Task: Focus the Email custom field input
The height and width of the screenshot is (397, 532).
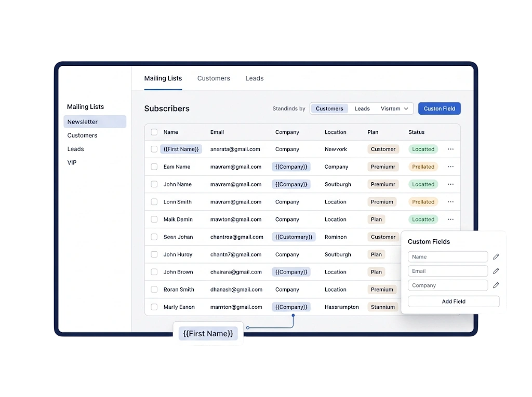Action: click(448, 271)
